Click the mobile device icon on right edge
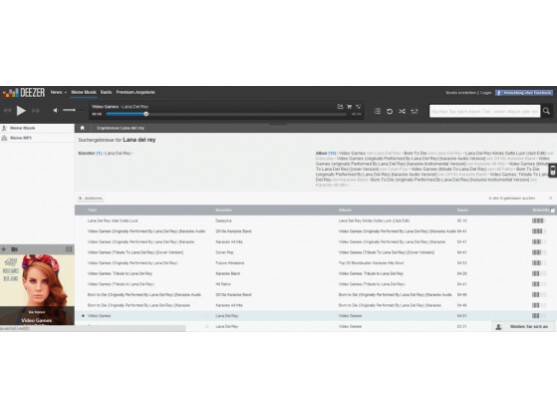This screenshot has height=418, width=557. tap(553, 170)
